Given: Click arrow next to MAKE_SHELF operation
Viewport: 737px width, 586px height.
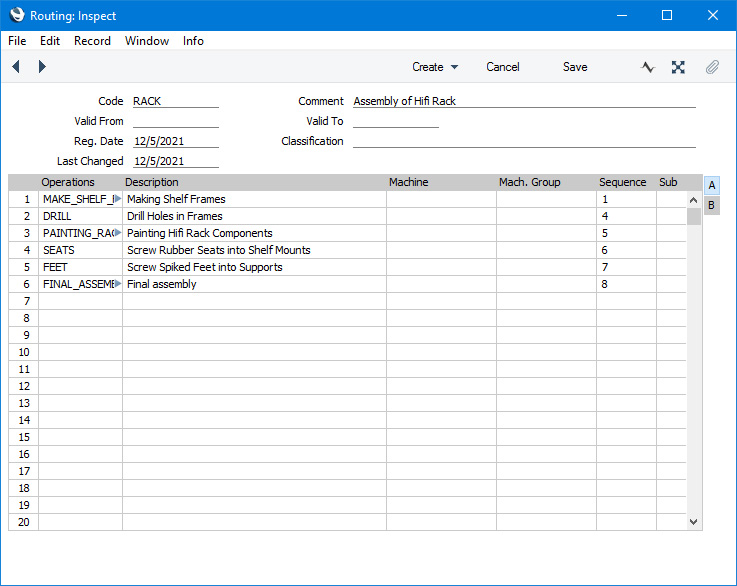Looking at the screenshot, I should [x=117, y=199].
